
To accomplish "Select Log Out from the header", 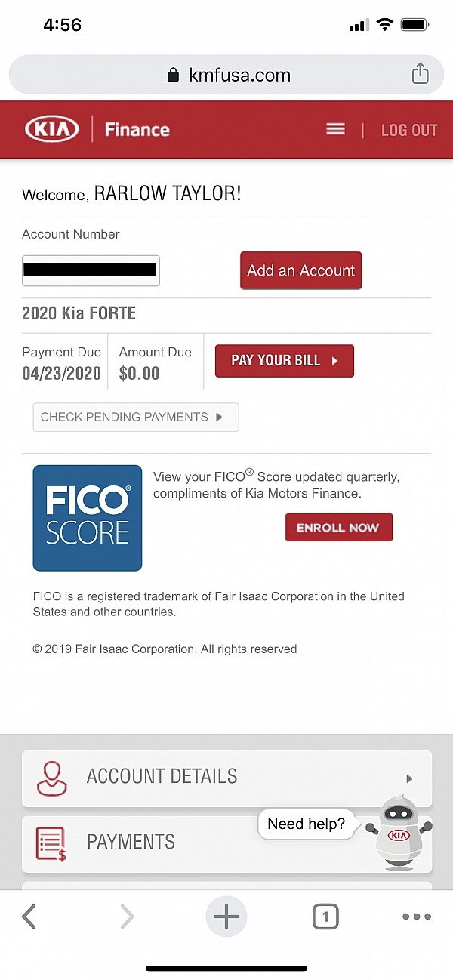I will pyautogui.click(x=409, y=130).
